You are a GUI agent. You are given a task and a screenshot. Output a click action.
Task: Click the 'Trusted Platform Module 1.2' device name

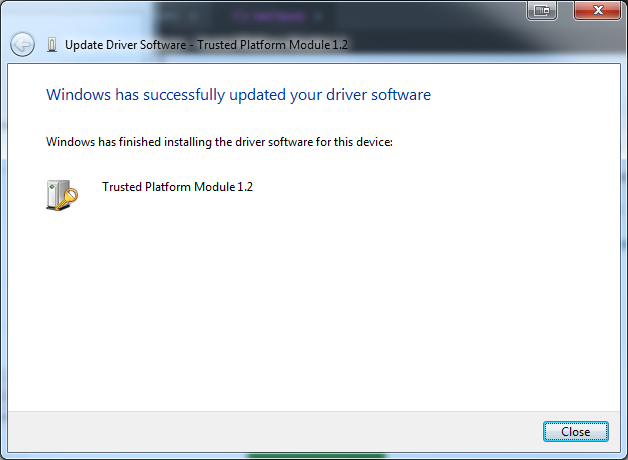tap(177, 187)
